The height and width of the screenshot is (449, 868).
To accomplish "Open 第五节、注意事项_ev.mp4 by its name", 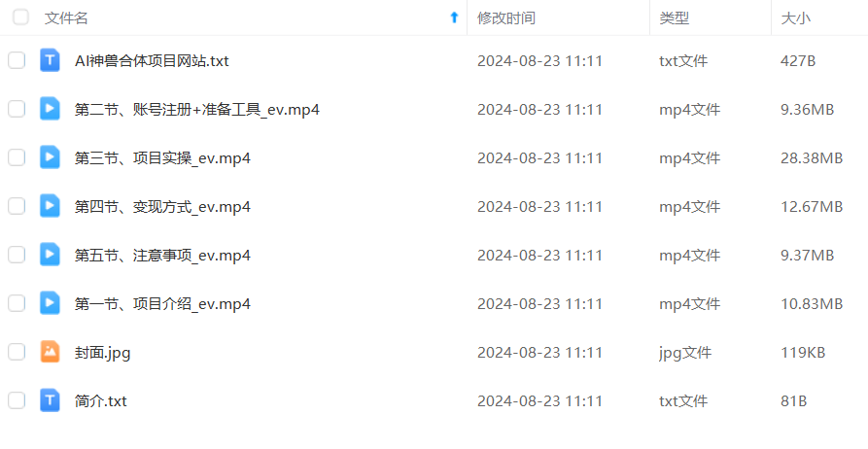I will (x=162, y=256).
